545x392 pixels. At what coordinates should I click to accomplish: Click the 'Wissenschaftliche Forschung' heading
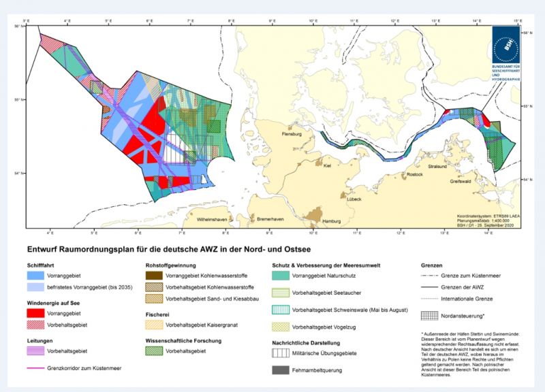(x=183, y=340)
